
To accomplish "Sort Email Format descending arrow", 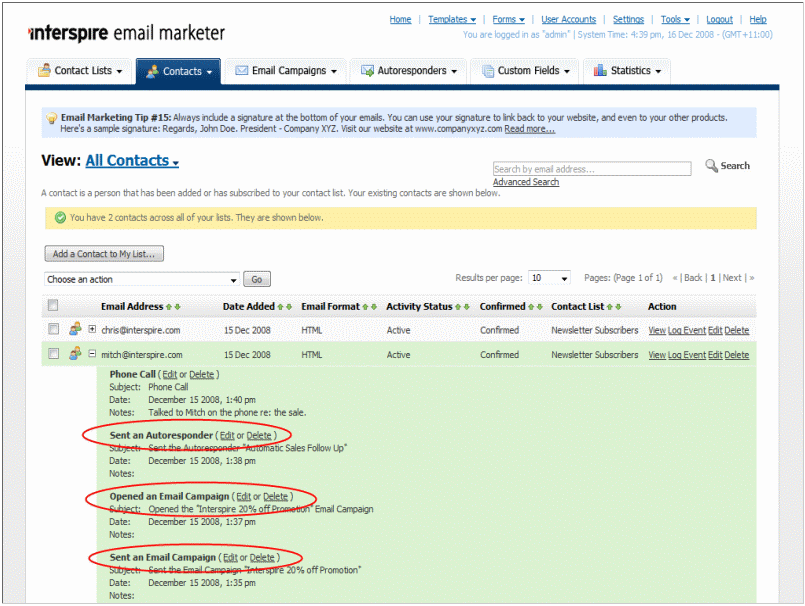I will [374, 307].
